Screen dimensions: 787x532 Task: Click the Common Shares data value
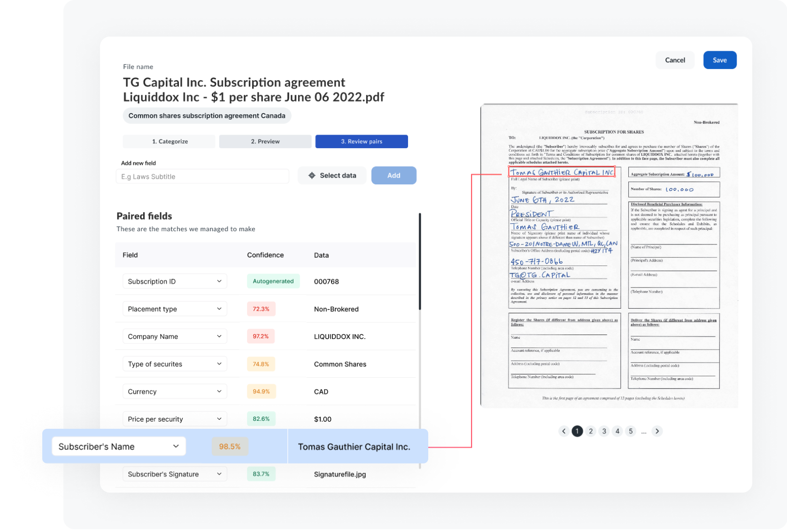(340, 364)
